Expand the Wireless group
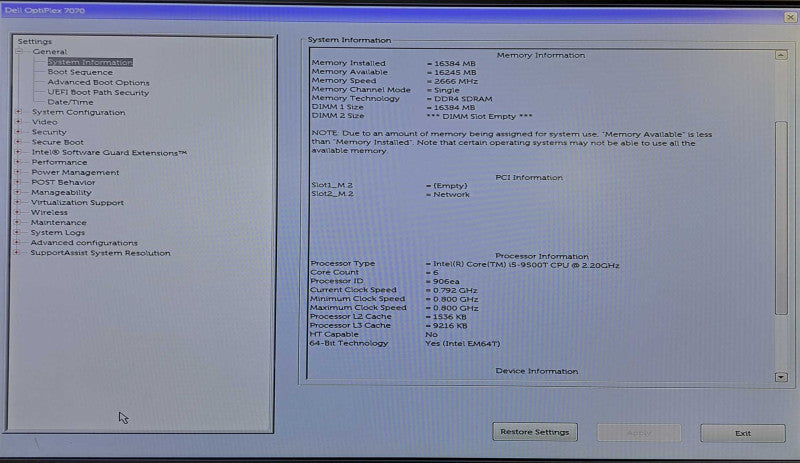The height and width of the screenshot is (463, 800). tap(18, 212)
